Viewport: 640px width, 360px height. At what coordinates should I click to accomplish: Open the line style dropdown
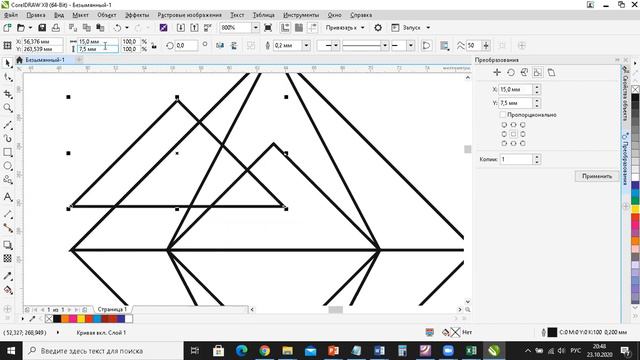pyautogui.click(x=384, y=46)
